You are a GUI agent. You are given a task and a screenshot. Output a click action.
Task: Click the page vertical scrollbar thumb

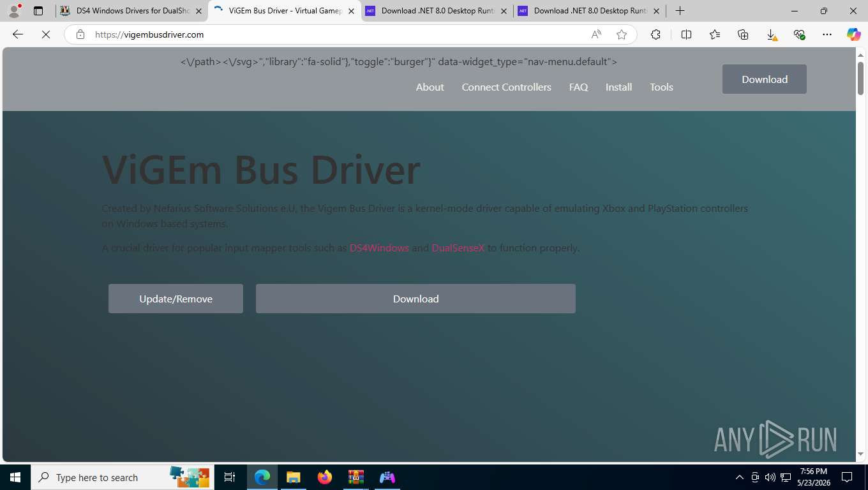(860, 78)
